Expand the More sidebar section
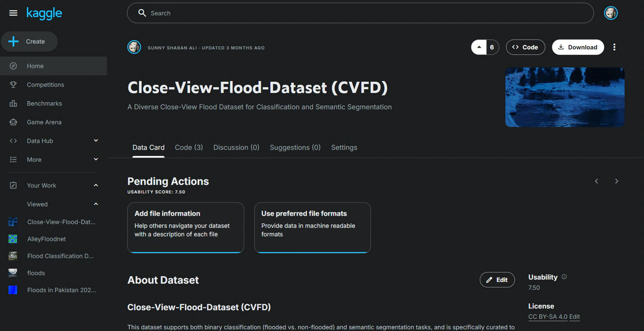This screenshot has height=331, width=644. tap(96, 160)
